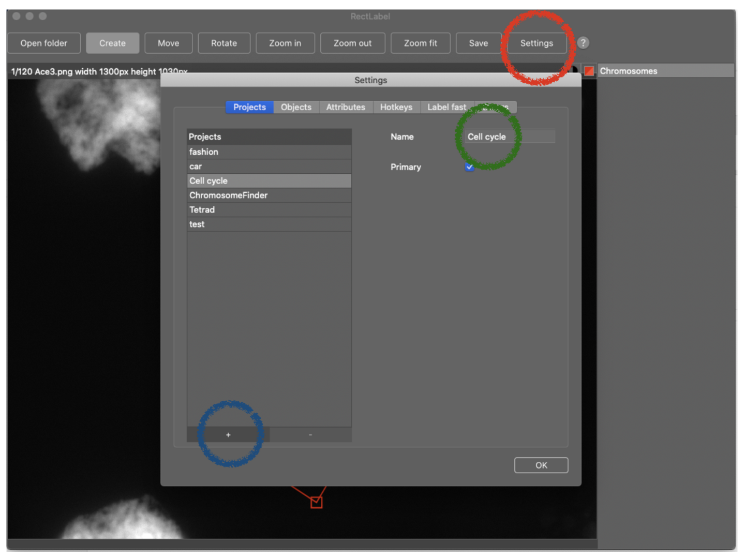
Task: Click the plus icon to add project
Action: (x=228, y=435)
